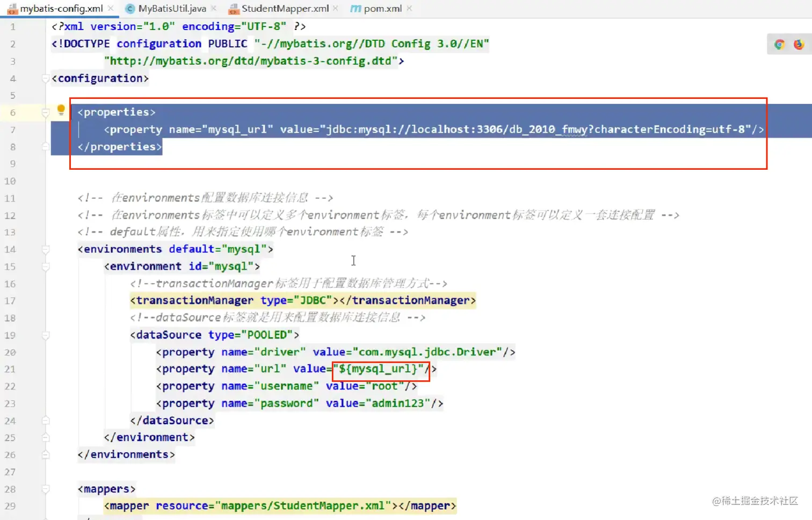
Task: Click line number 29 in gutter
Action: [x=10, y=506]
